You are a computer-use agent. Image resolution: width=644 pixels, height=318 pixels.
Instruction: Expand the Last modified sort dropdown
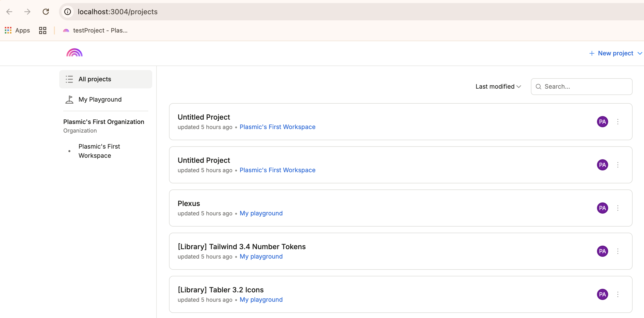click(498, 87)
